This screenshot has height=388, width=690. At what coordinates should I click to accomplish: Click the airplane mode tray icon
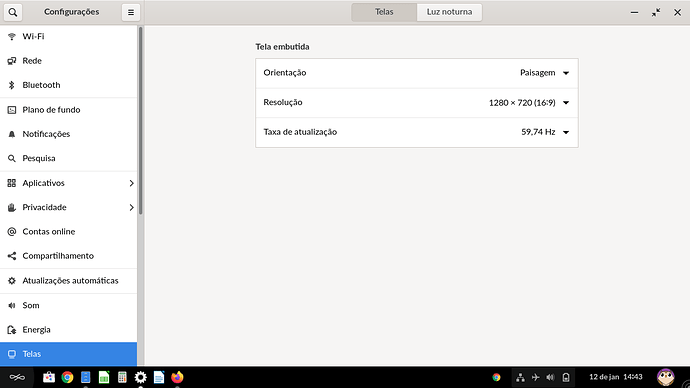coord(536,377)
